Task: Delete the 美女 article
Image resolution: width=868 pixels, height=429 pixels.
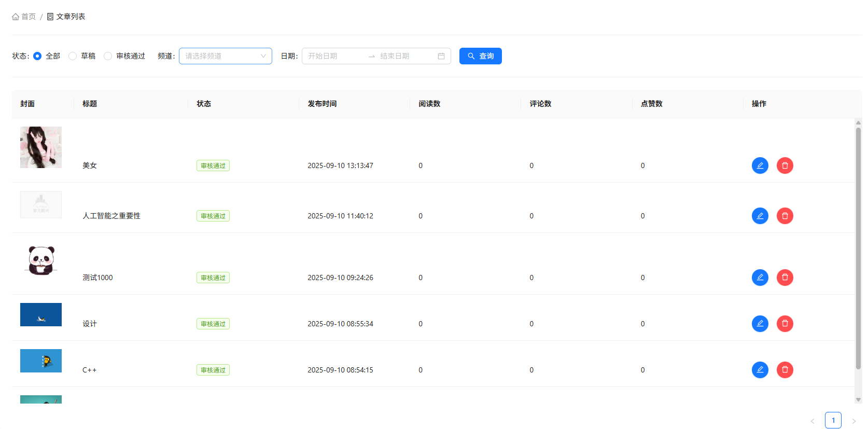Action: coord(785,165)
